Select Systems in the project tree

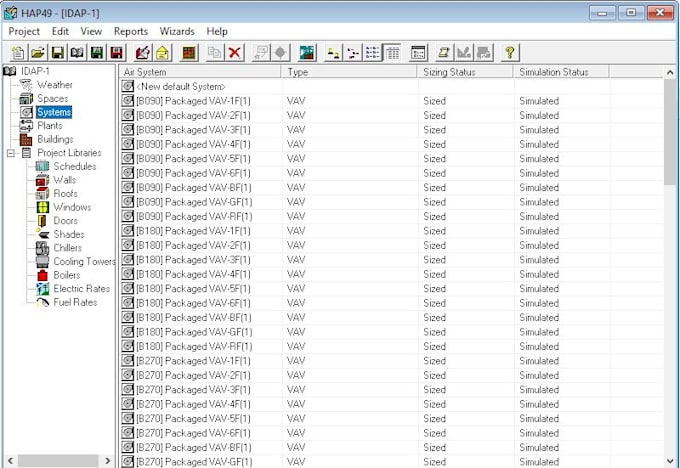54,112
